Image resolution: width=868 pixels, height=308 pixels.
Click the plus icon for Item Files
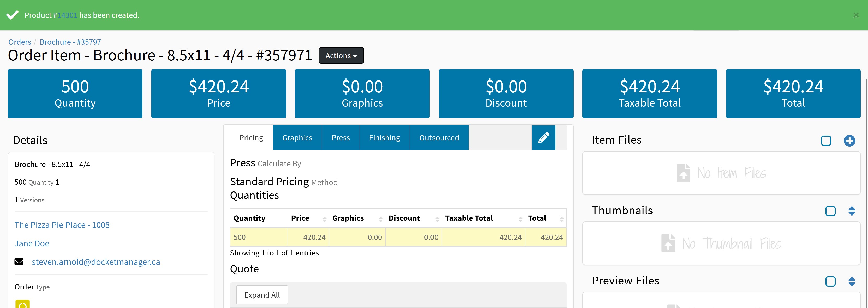849,141
